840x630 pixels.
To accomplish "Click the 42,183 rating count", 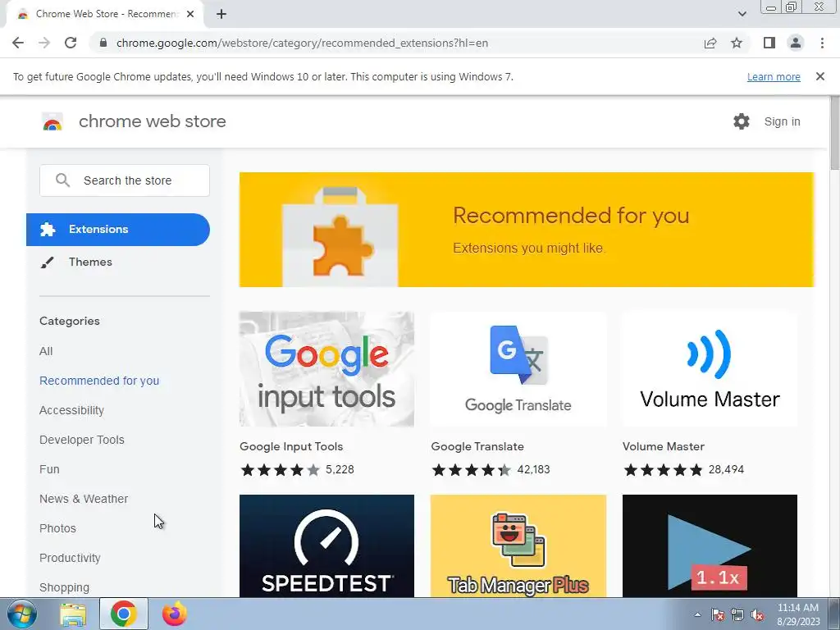I will (x=533, y=470).
